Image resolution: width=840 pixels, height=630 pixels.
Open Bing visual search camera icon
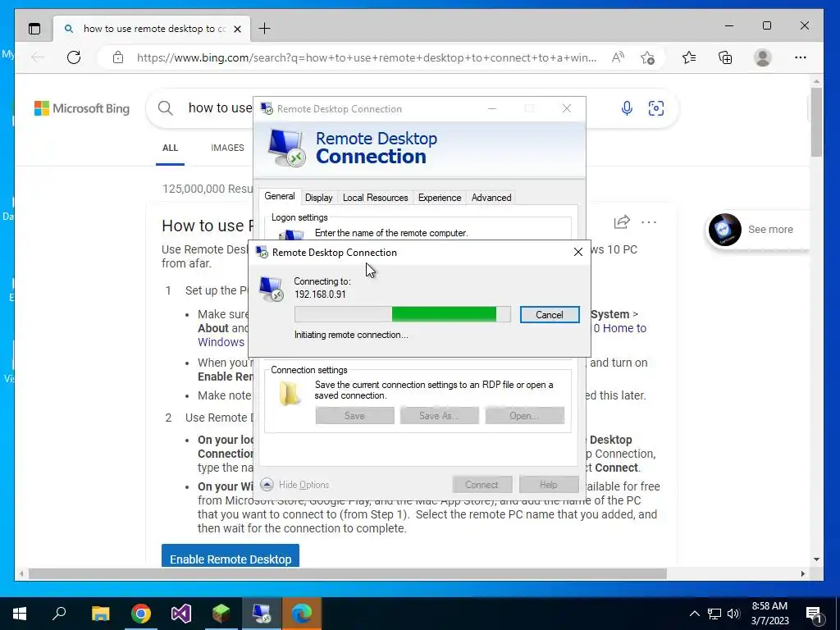[x=656, y=108]
